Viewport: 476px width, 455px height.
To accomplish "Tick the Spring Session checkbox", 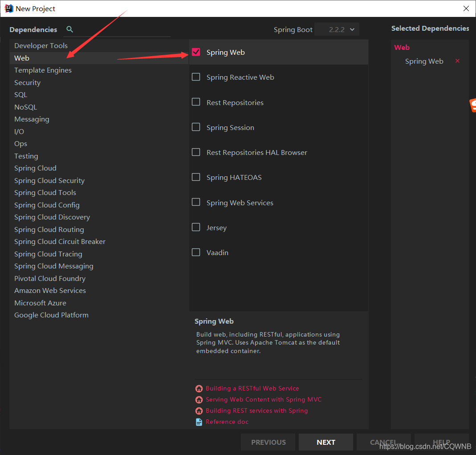I will (x=196, y=127).
